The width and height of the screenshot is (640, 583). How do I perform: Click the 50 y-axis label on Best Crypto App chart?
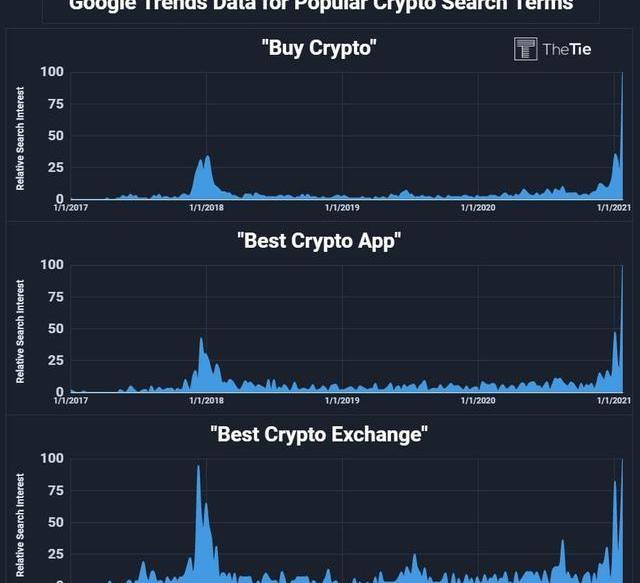(x=56, y=329)
